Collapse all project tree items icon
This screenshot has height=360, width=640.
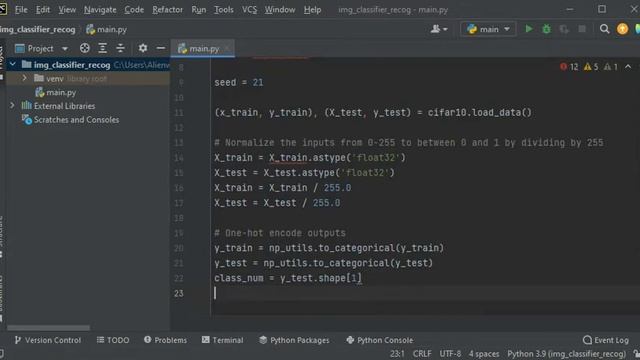pyautogui.click(x=120, y=48)
